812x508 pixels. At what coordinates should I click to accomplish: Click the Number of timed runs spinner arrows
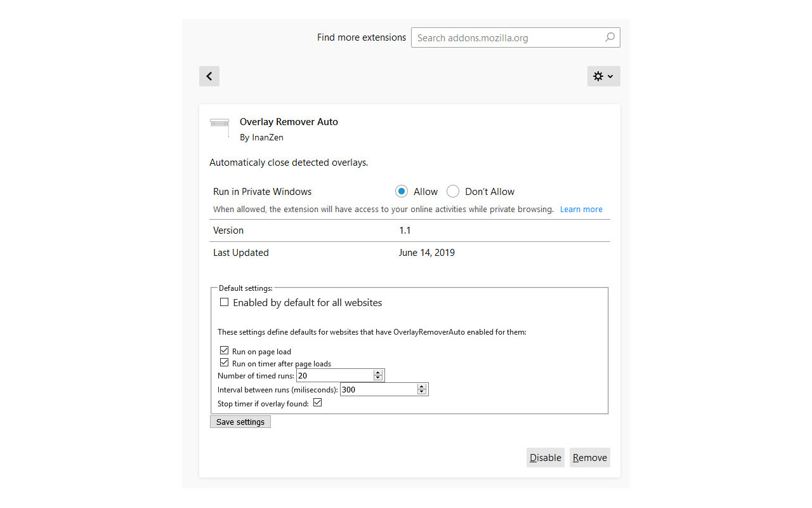pos(378,375)
